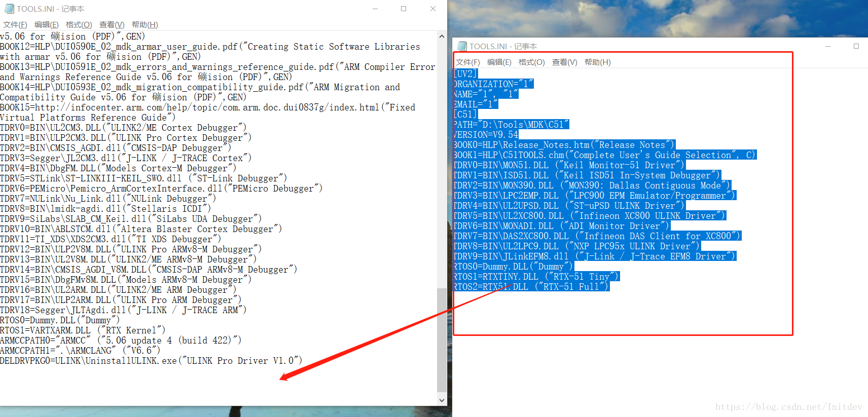Viewport: 868px width, 417px height.
Task: Click the TDRV4 ST-uPSD ULINK Driver line
Action: [x=569, y=206]
